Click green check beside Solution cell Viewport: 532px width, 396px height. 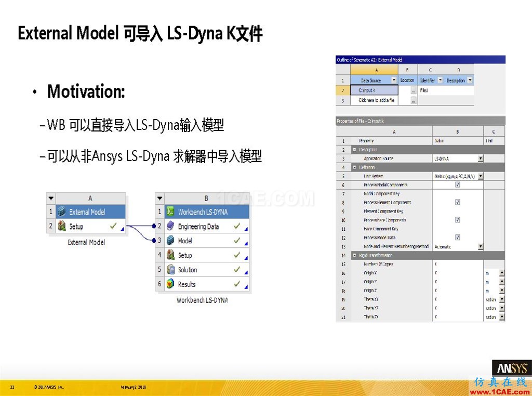pyautogui.click(x=237, y=269)
